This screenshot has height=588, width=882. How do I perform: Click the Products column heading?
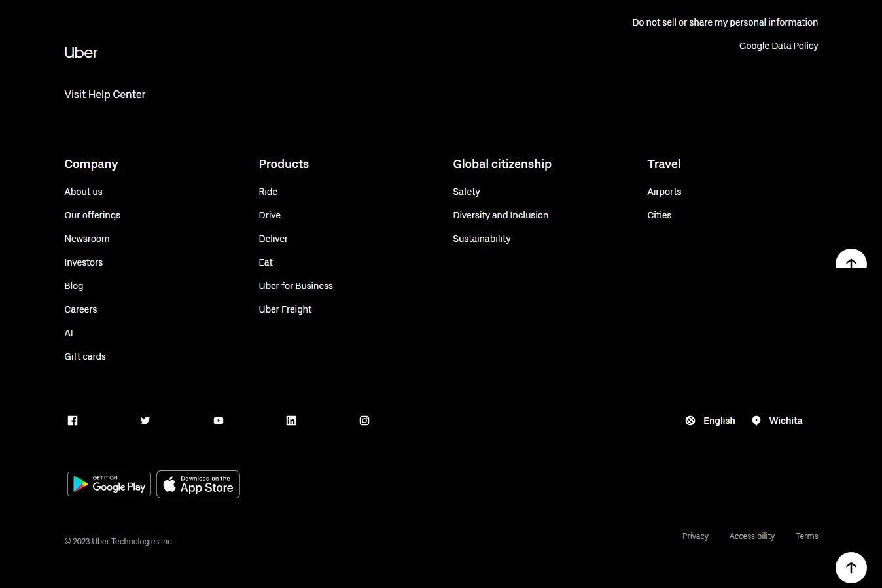point(284,164)
